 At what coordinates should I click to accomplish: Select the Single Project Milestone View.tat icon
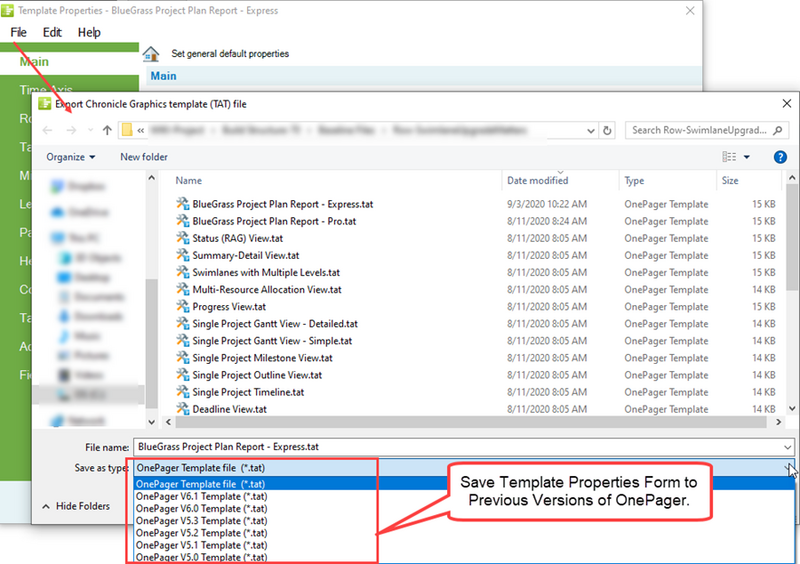tap(183, 357)
